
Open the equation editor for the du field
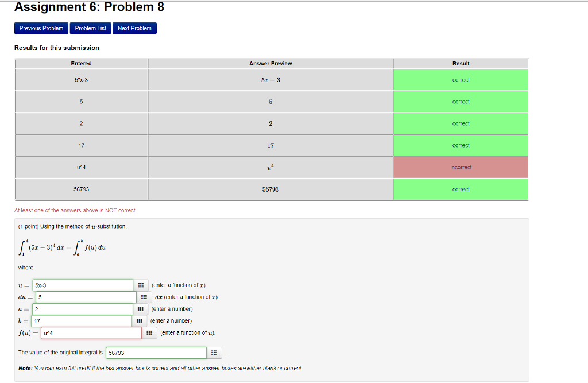click(x=142, y=297)
